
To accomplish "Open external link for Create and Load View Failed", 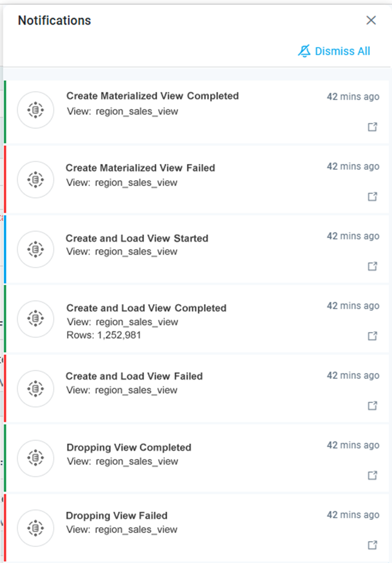I will pyautogui.click(x=372, y=405).
